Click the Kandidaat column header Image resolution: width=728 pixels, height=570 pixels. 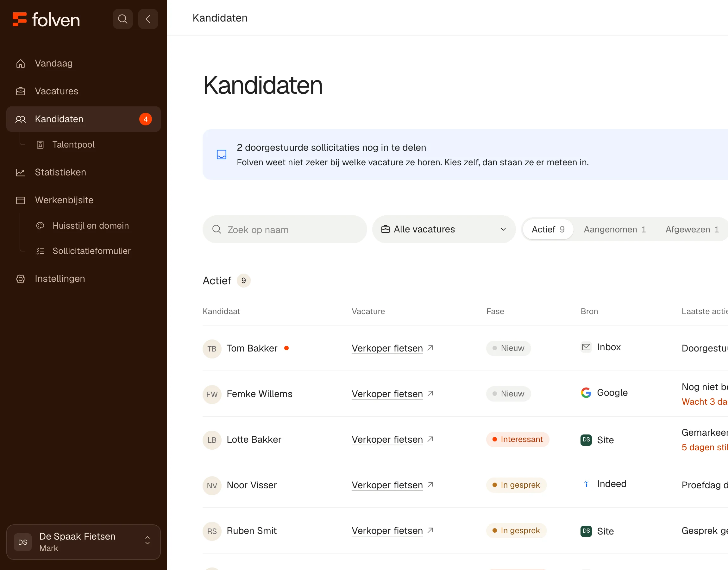coord(222,311)
